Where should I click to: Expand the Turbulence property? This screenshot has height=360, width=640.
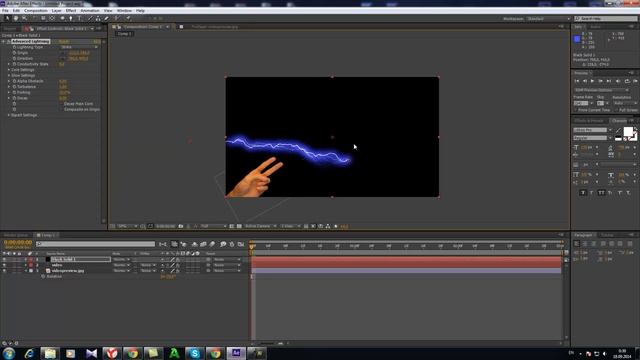[9, 87]
